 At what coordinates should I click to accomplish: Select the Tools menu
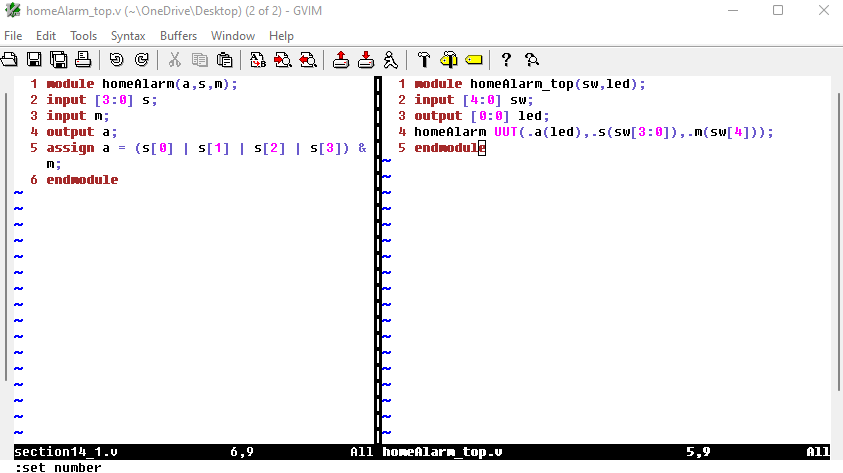pyautogui.click(x=83, y=35)
